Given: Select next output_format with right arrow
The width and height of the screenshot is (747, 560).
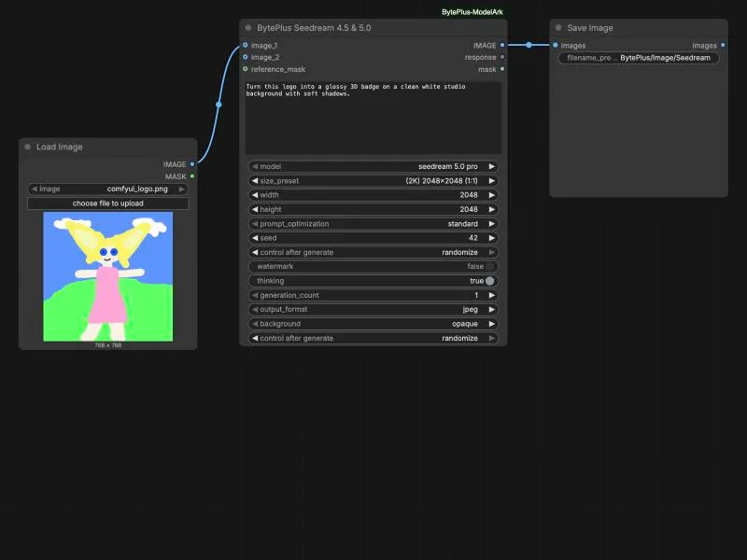Looking at the screenshot, I should (492, 310).
